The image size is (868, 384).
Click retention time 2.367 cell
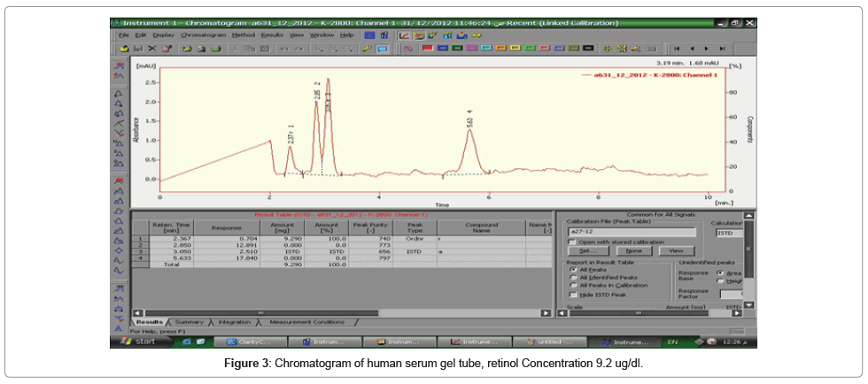(x=172, y=238)
